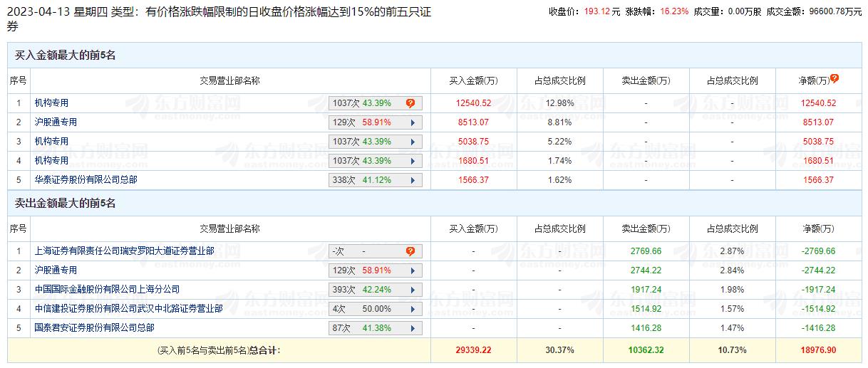Click arrow icon in buy-side 沪股通专用 row

(413, 122)
